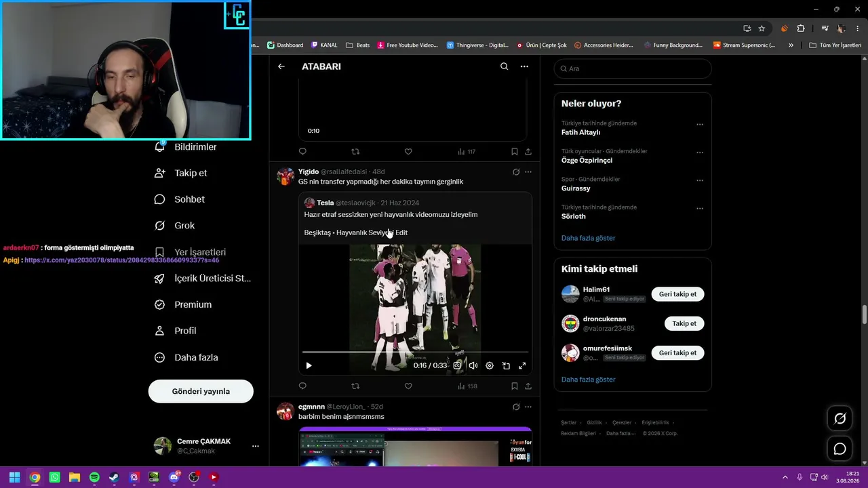Bookmark this page with the star icon

(762, 28)
